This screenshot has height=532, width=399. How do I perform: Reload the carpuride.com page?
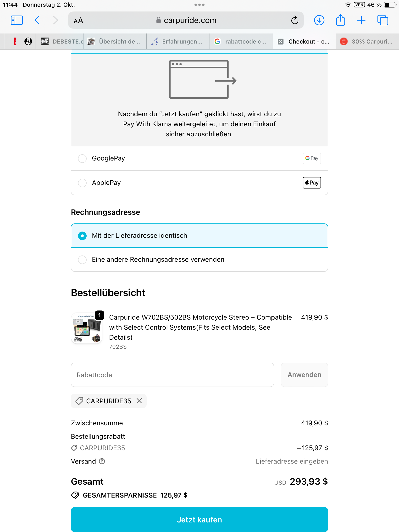pos(295,20)
